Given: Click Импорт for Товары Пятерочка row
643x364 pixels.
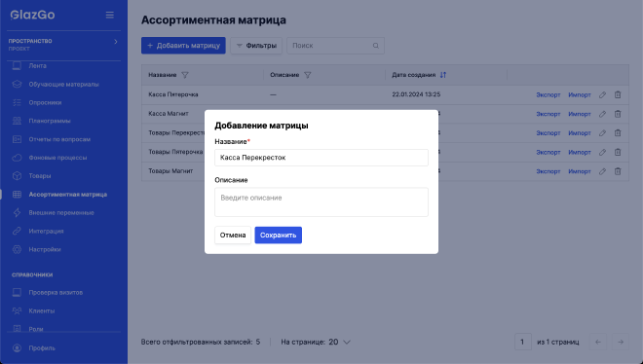Looking at the screenshot, I should (x=580, y=152).
